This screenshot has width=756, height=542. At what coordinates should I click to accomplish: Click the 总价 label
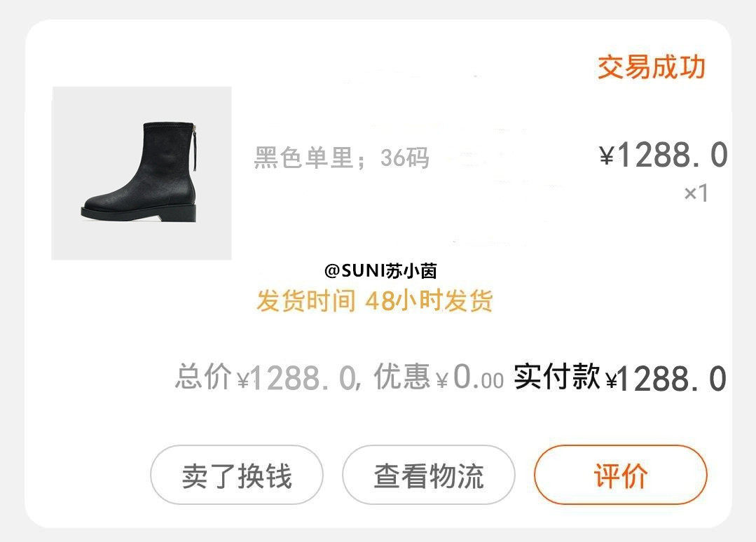pos(203,377)
